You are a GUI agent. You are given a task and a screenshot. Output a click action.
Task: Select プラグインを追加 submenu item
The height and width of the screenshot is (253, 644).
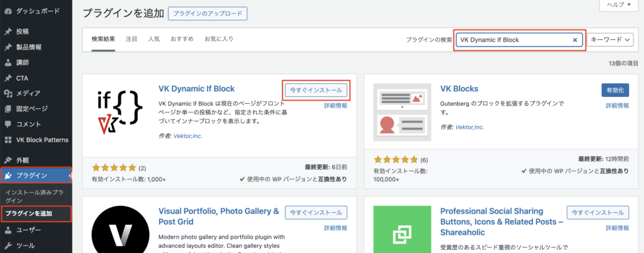point(29,213)
